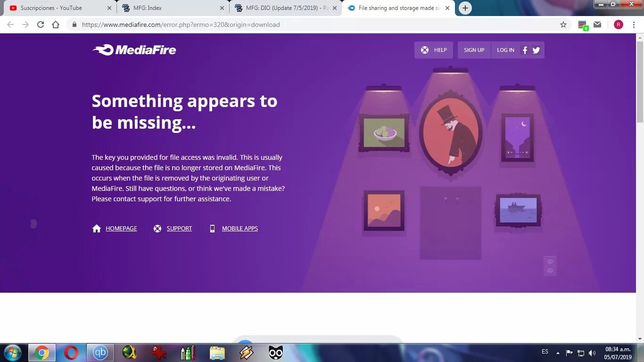
Task: Bookmark this page with the star
Action: pos(563,25)
